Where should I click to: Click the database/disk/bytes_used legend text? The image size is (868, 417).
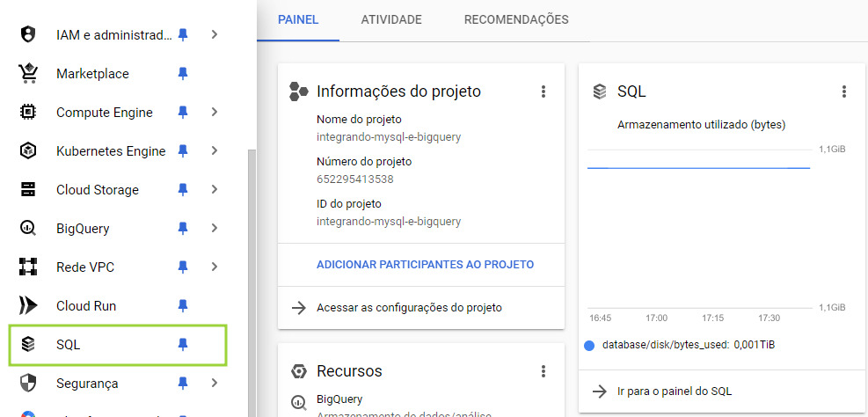(x=688, y=346)
